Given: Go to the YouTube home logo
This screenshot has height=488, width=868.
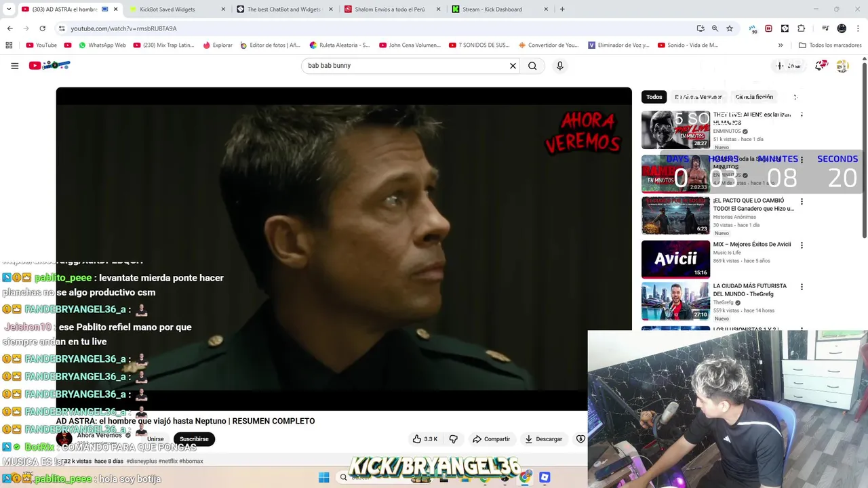Looking at the screenshot, I should pyautogui.click(x=50, y=66).
